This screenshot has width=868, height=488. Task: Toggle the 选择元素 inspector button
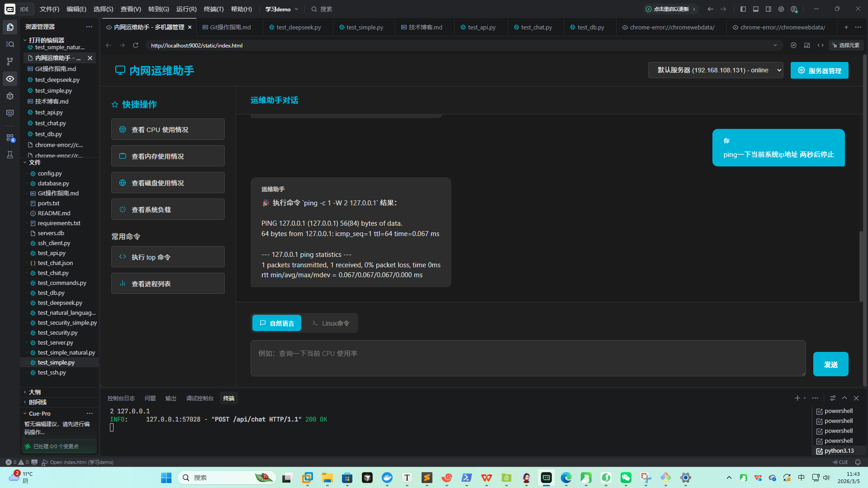[846, 45]
